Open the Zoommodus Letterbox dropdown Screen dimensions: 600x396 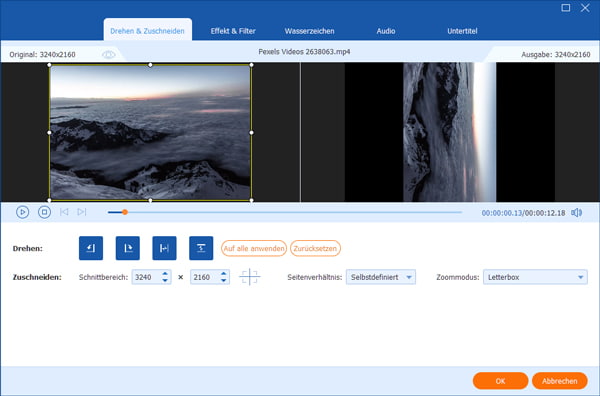535,277
